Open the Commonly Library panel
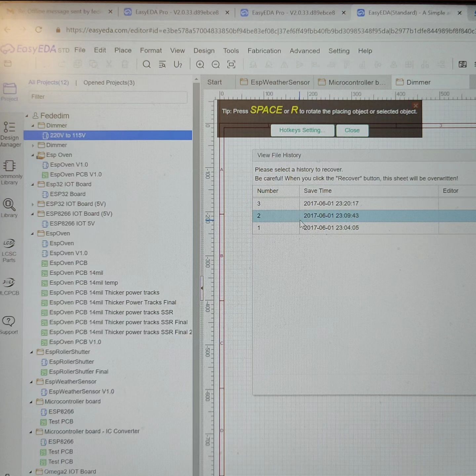The height and width of the screenshot is (476, 476). click(x=10, y=173)
